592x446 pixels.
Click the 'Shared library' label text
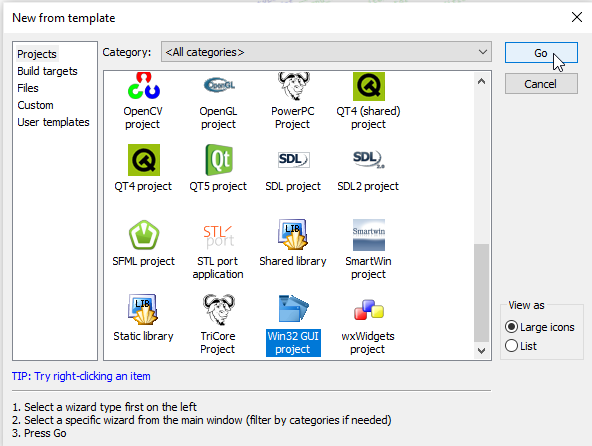tap(293, 261)
